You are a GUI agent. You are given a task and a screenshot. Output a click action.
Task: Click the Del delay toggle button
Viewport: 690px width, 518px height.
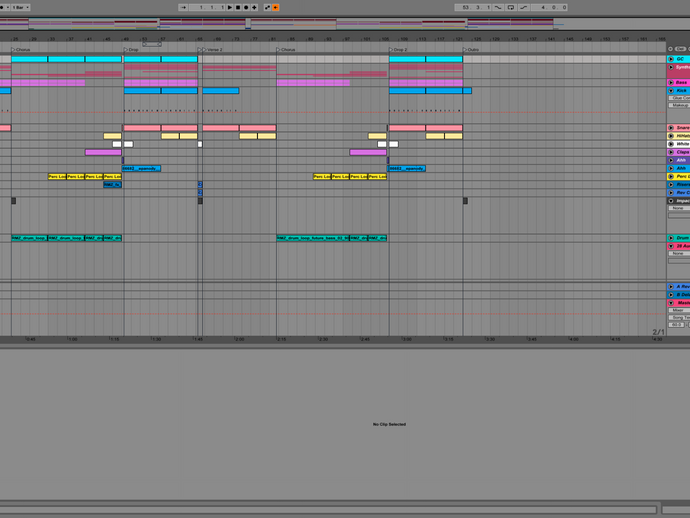[x=680, y=49]
